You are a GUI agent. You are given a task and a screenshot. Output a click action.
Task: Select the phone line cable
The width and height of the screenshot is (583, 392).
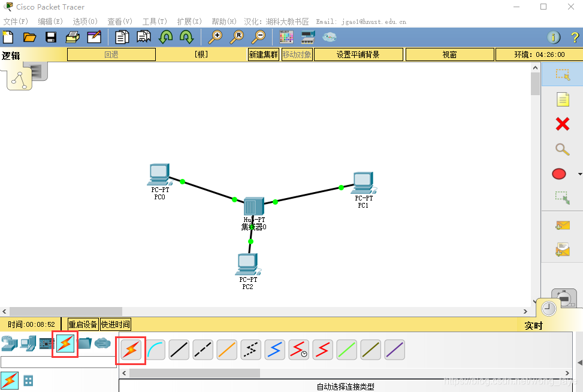click(250, 350)
